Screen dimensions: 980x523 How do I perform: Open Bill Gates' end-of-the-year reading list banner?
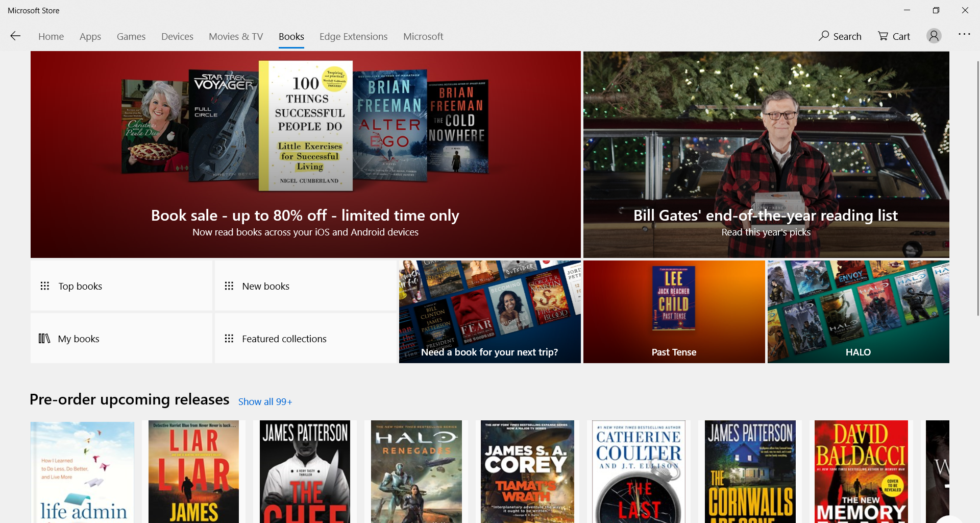[x=766, y=154]
